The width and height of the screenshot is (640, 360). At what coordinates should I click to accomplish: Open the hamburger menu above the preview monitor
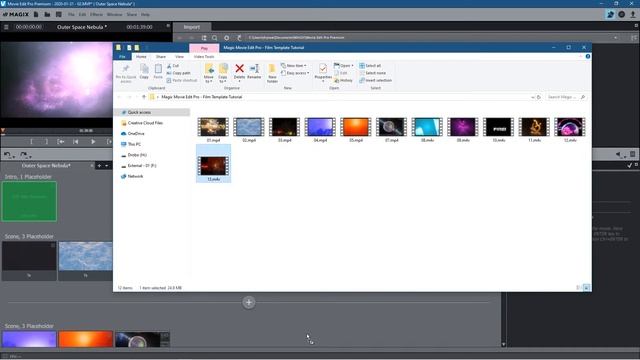pyautogui.click(x=6, y=27)
